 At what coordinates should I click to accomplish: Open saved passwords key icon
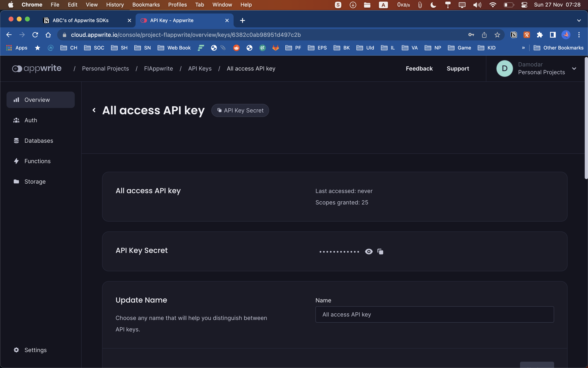471,35
